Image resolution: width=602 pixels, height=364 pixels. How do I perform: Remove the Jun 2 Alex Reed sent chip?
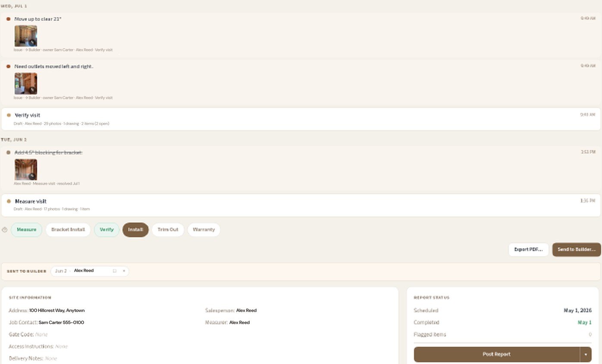[124, 271]
